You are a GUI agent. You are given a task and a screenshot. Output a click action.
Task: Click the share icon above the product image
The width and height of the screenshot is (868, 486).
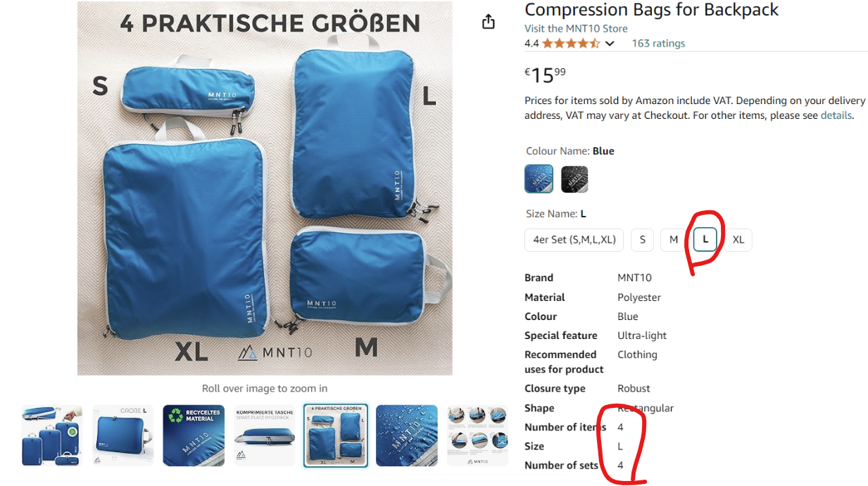(x=489, y=23)
